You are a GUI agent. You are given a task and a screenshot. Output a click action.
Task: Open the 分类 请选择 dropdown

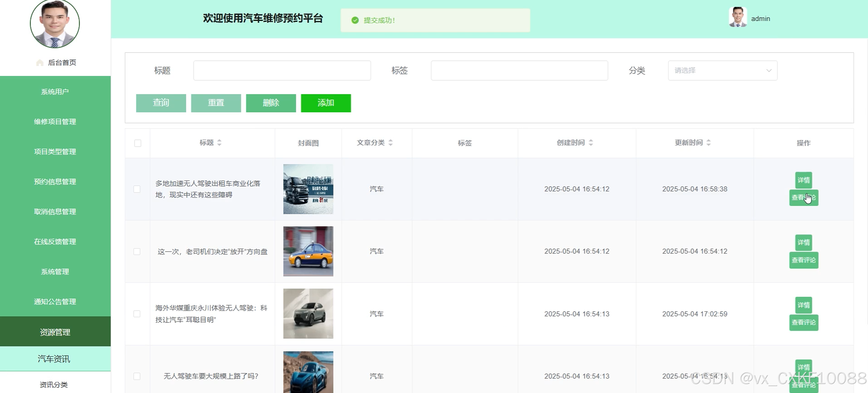point(722,71)
